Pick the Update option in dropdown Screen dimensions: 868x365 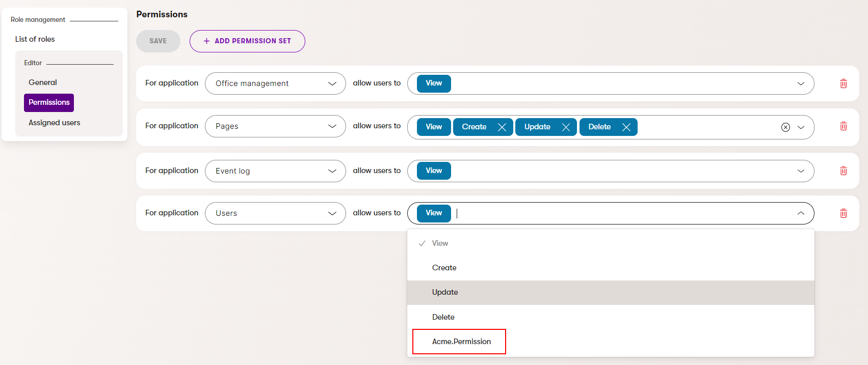[445, 292]
